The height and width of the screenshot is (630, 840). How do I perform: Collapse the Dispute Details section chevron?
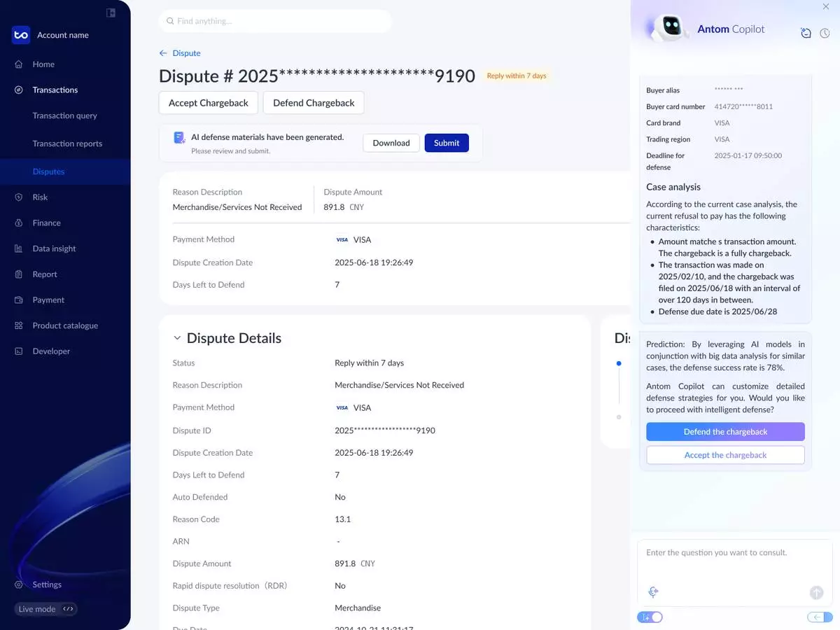176,338
